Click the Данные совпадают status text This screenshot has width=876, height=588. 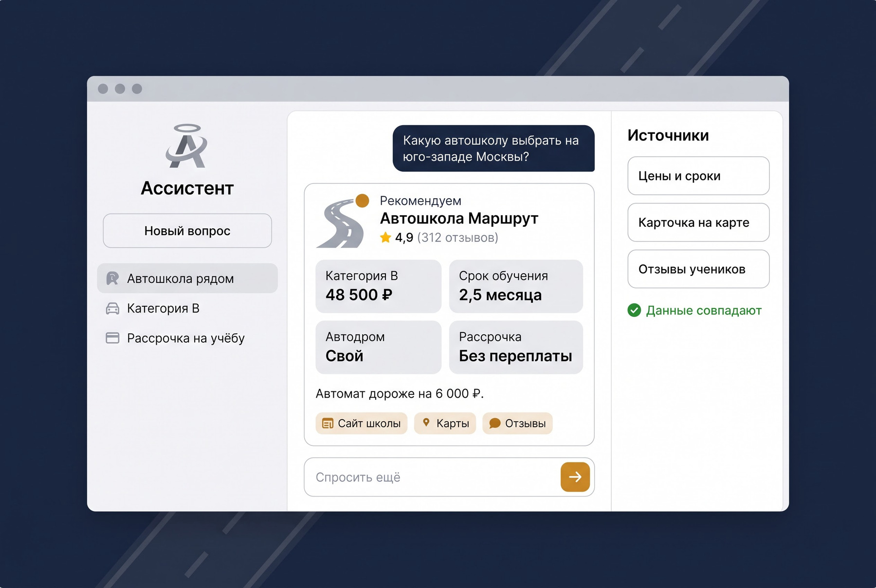pos(704,311)
